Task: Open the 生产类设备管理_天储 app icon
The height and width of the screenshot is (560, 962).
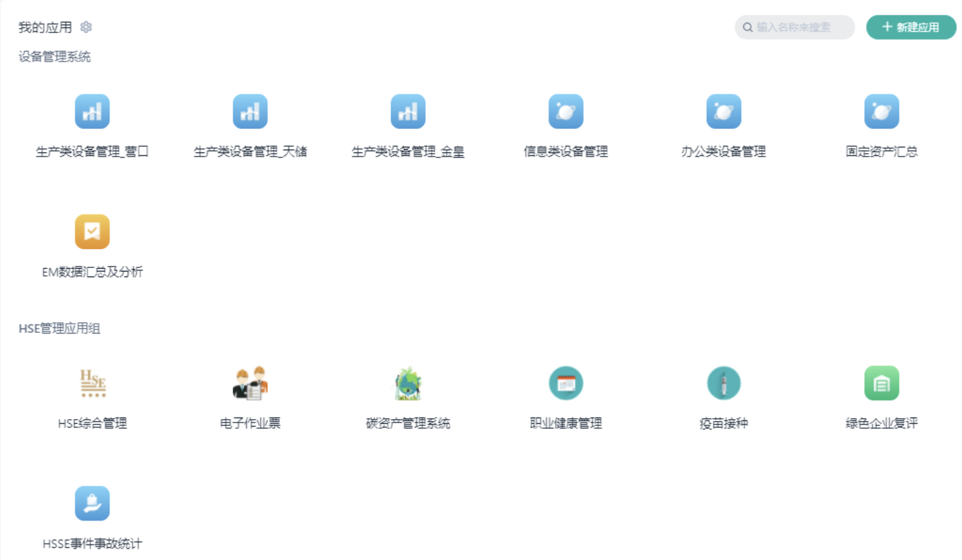Action: (x=250, y=111)
